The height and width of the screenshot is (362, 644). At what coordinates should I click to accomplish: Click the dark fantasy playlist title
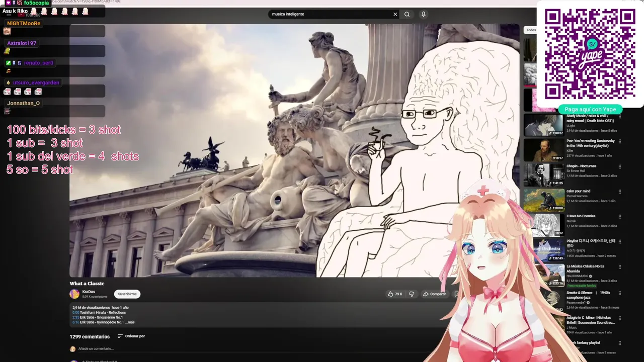(586, 342)
